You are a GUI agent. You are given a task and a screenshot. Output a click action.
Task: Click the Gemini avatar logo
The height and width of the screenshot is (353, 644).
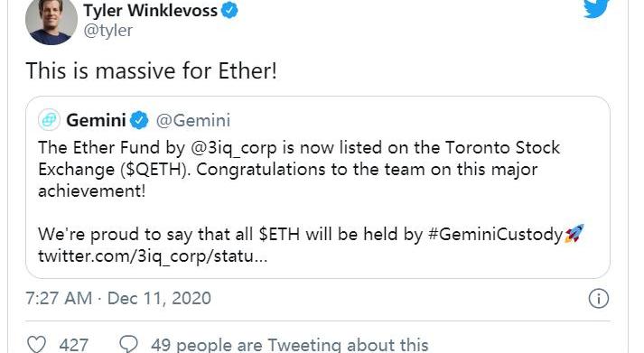click(49, 120)
